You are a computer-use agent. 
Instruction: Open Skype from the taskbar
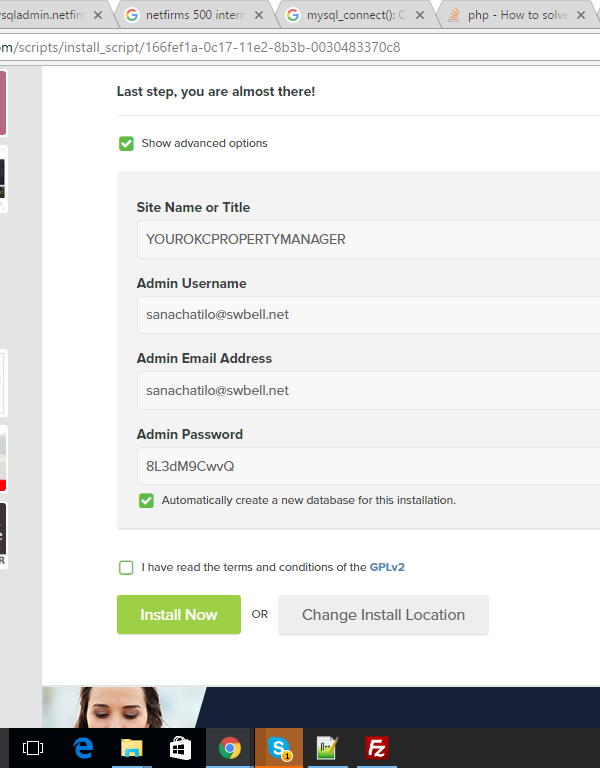pos(279,747)
